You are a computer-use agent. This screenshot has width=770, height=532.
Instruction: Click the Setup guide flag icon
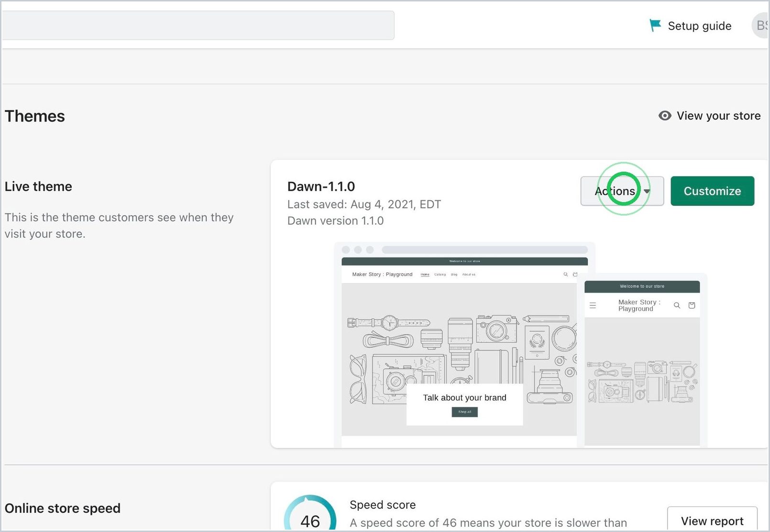click(655, 25)
